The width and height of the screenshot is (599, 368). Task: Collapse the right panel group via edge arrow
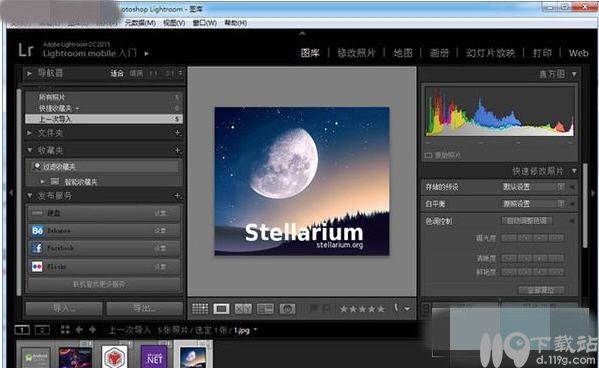point(593,193)
